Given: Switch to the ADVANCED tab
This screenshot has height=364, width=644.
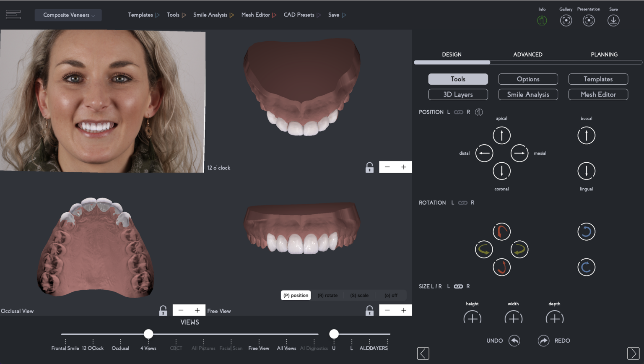Looking at the screenshot, I should 528,54.
